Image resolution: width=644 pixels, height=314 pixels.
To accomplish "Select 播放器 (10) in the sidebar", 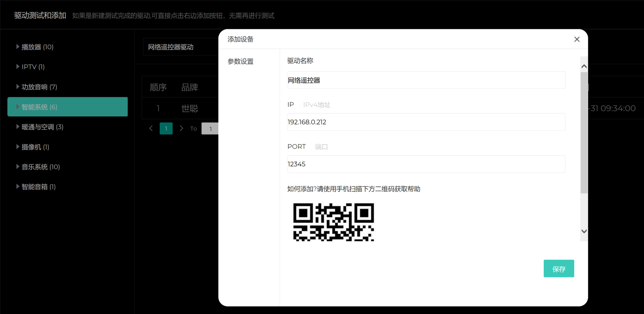I will click(x=38, y=47).
